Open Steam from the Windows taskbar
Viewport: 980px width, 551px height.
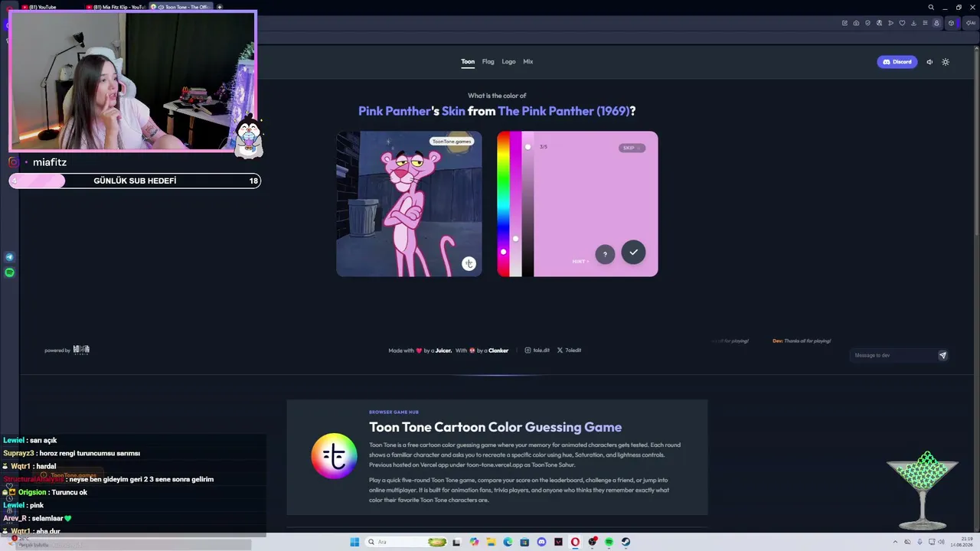click(626, 542)
